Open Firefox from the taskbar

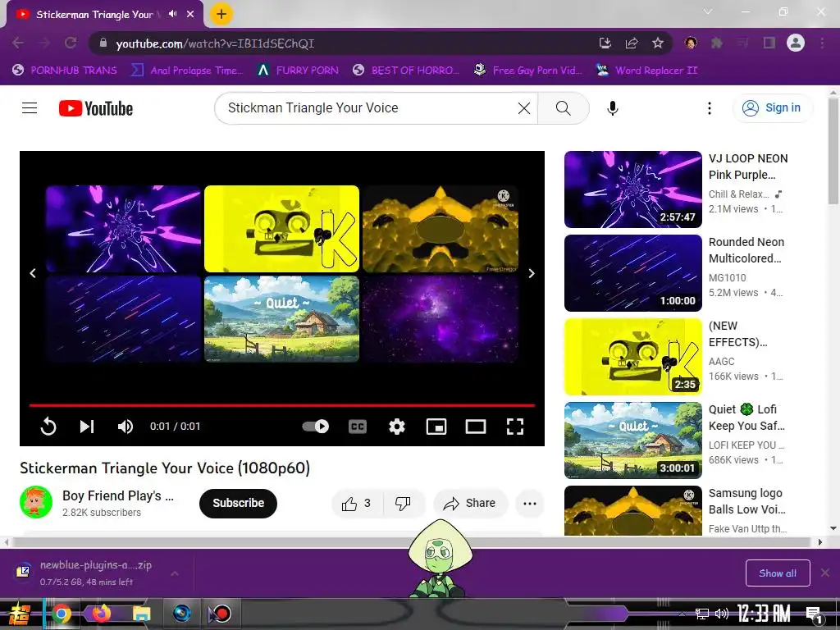click(x=102, y=614)
